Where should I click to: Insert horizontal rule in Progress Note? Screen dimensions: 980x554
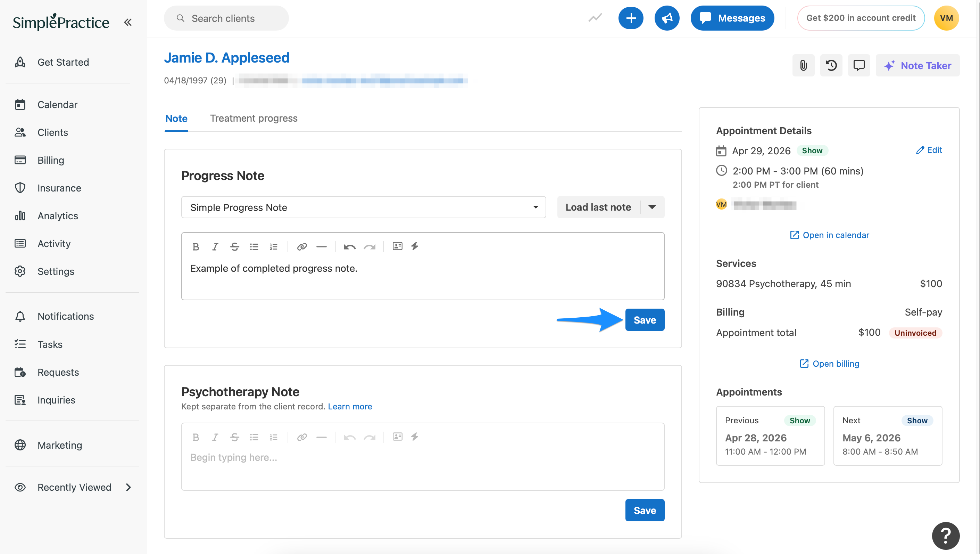(322, 247)
